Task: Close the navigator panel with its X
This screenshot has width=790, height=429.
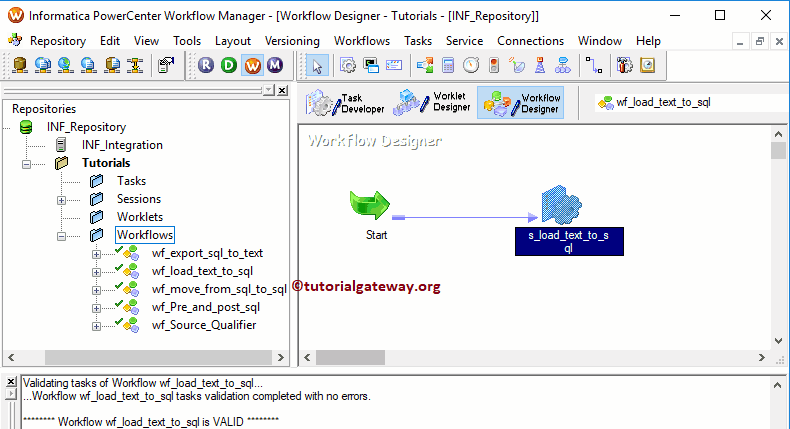Action: (x=283, y=90)
